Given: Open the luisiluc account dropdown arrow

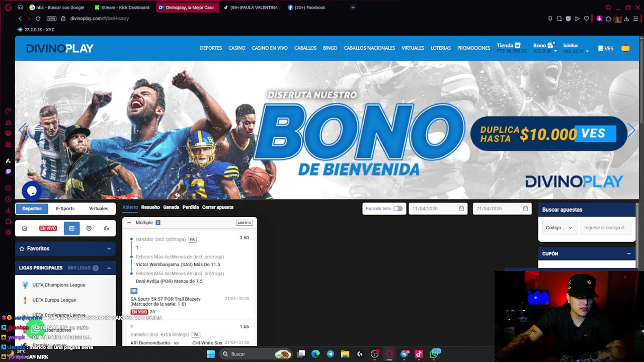Looking at the screenshot, I should pyautogui.click(x=587, y=51).
